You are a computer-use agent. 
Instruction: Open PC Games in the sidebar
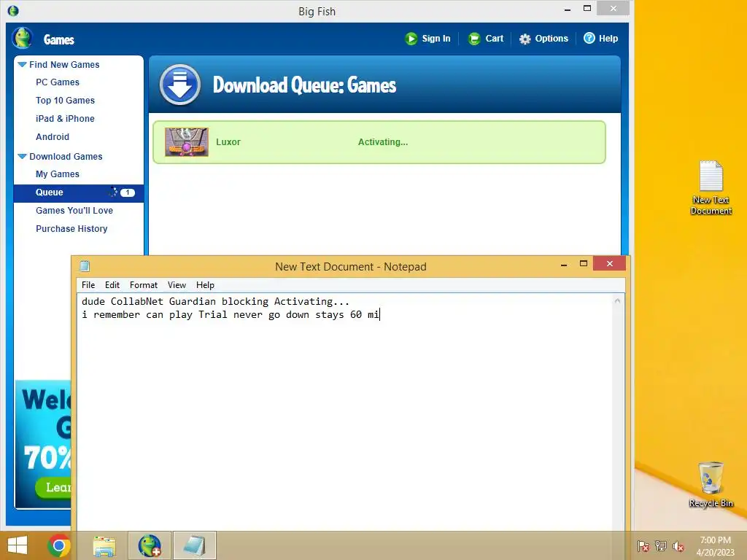click(58, 82)
